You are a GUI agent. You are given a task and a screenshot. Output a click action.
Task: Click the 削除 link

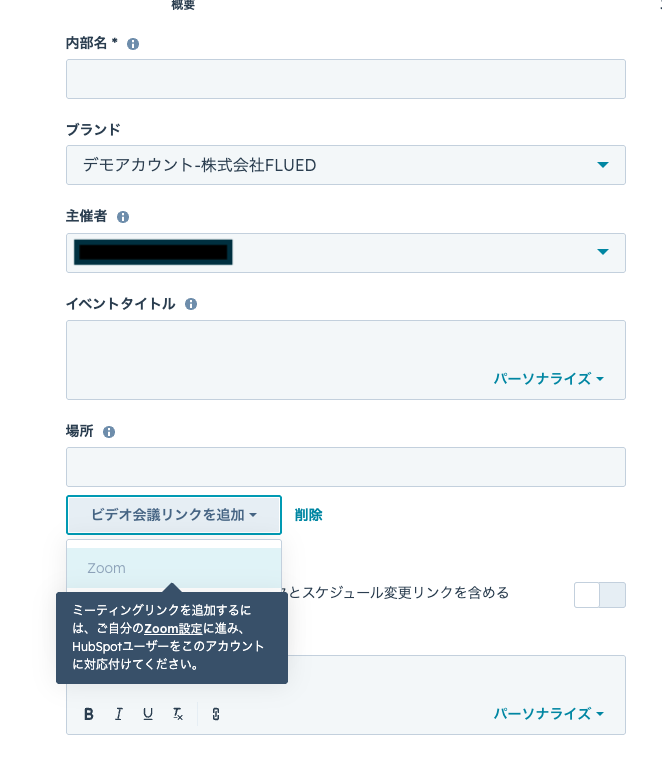pos(308,515)
